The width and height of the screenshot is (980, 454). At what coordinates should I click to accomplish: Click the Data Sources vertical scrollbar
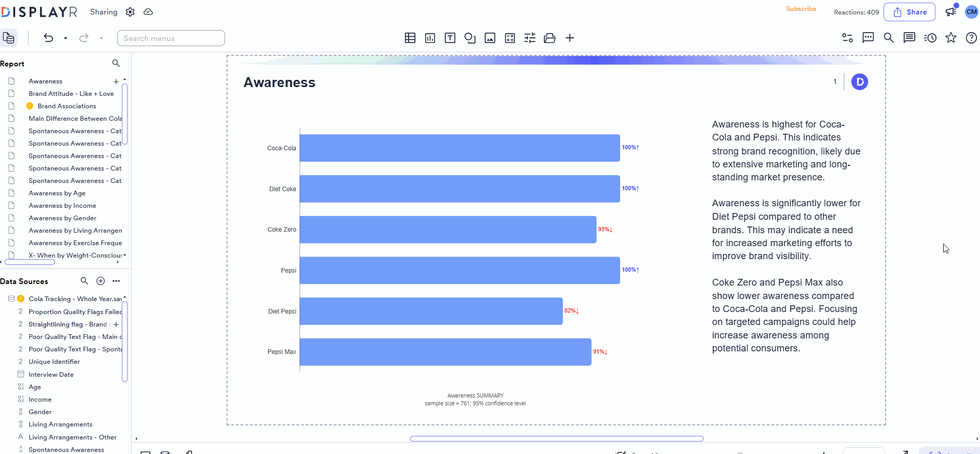(125, 342)
